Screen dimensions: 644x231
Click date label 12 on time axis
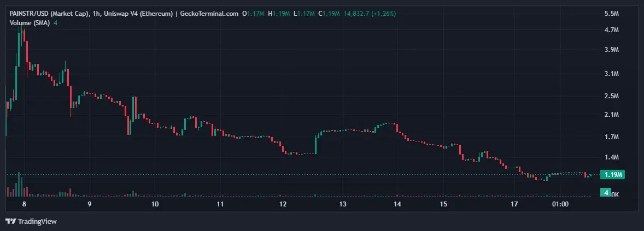(x=283, y=204)
